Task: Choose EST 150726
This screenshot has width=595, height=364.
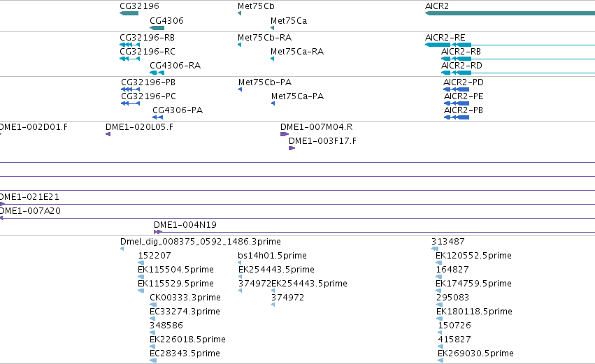Action: coord(440,333)
